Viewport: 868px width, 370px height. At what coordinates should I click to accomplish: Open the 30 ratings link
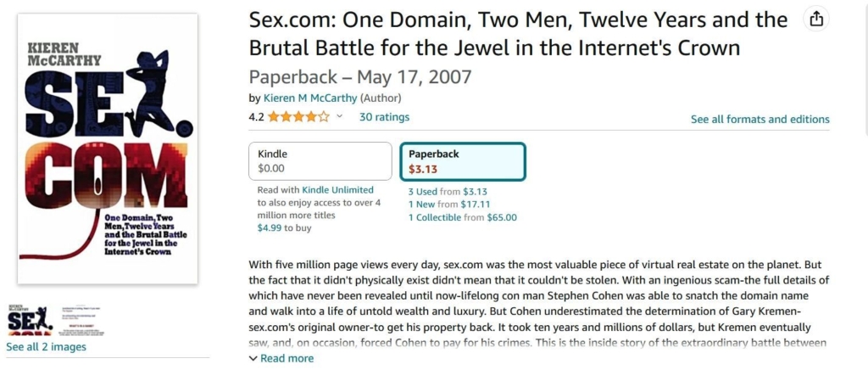tap(384, 117)
